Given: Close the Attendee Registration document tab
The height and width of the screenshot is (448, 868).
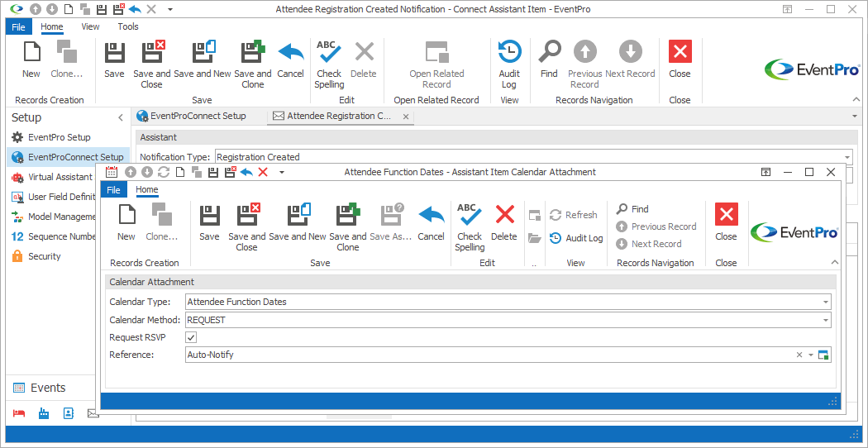Looking at the screenshot, I should click(x=406, y=117).
